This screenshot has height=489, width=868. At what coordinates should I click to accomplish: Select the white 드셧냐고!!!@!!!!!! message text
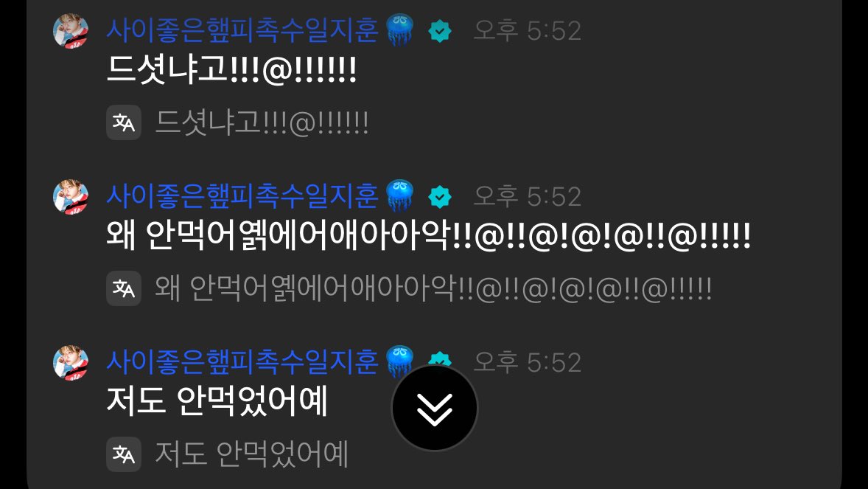pyautogui.click(x=231, y=70)
